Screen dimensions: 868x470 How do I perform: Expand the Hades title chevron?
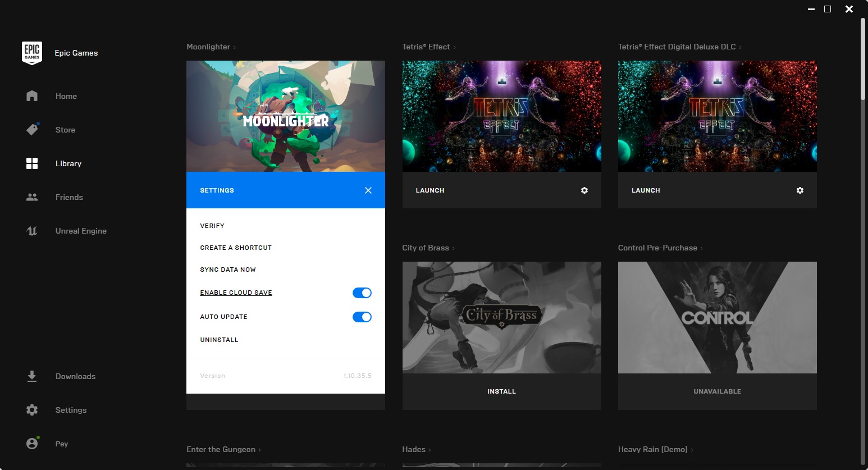click(x=430, y=450)
